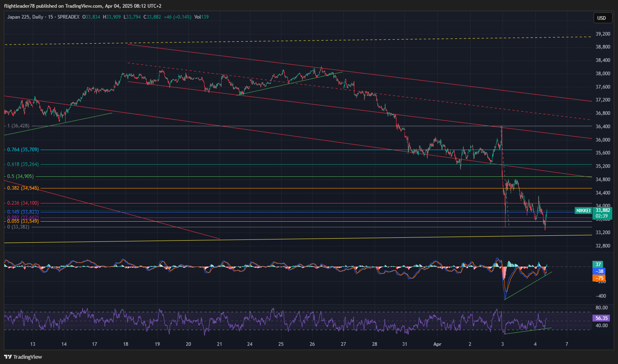Click the 32,800 price axis label
This screenshot has height=364, width=618.
pos(603,246)
